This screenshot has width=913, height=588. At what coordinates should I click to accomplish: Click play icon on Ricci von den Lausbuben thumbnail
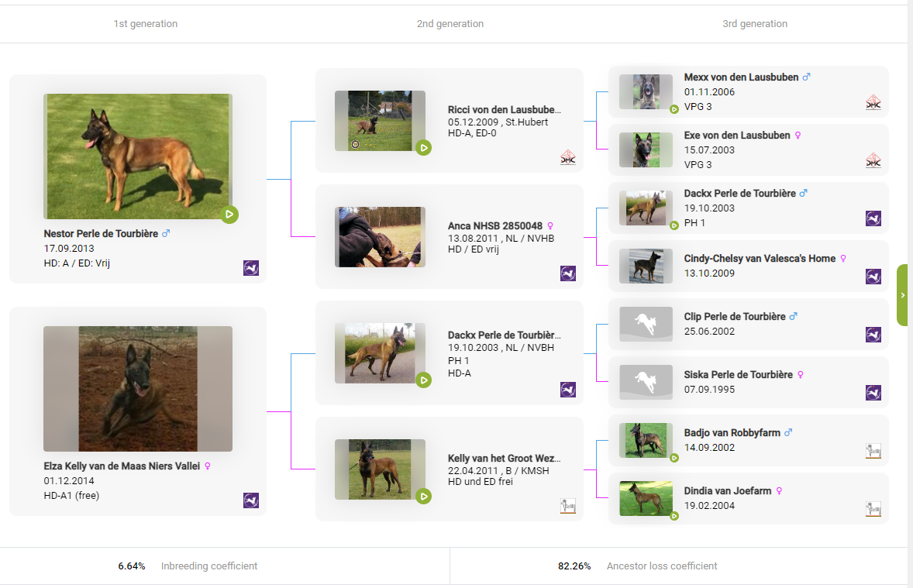tap(422, 147)
